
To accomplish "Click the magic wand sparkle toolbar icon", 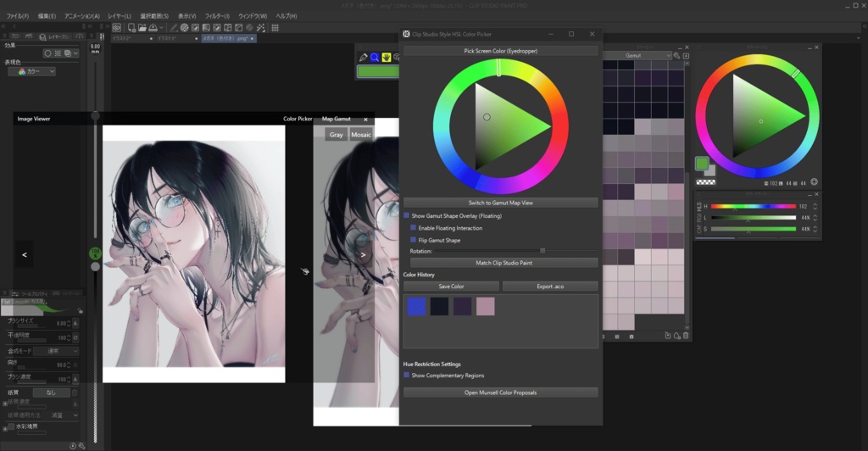I will [x=261, y=27].
